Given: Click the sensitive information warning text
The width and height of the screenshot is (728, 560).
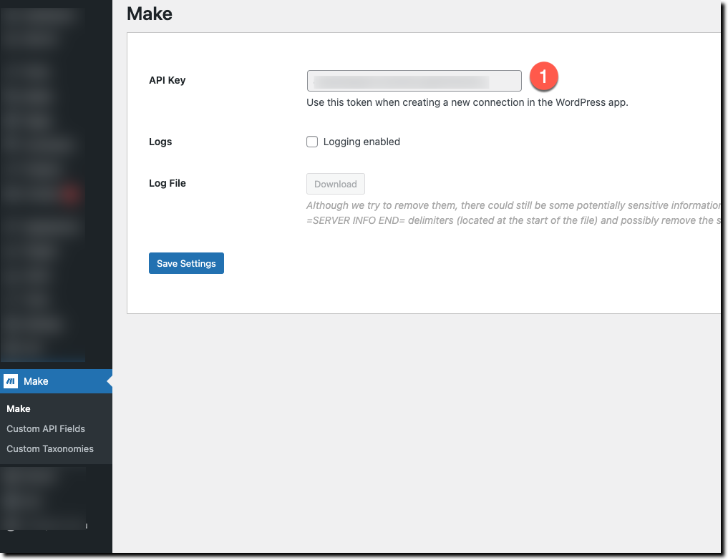Looking at the screenshot, I should click(x=513, y=213).
